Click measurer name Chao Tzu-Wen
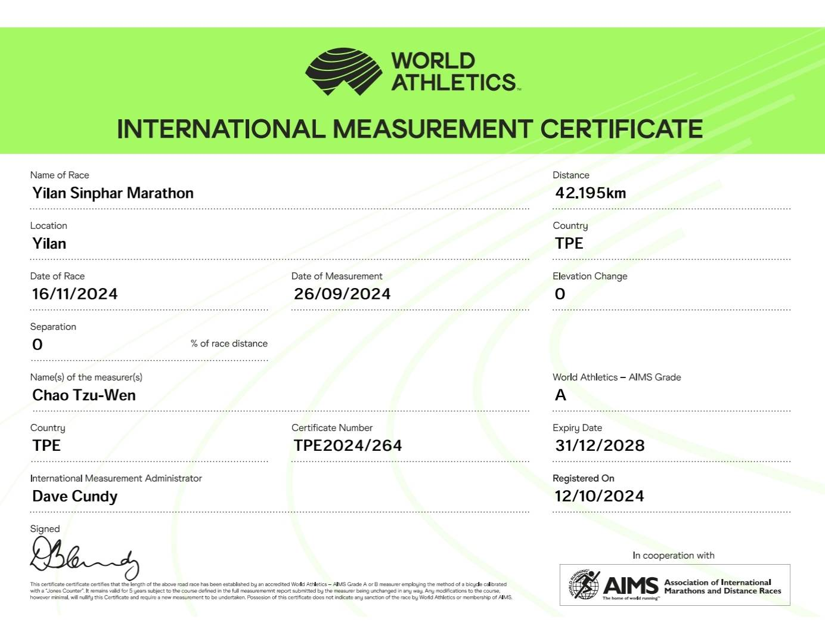This screenshot has width=825, height=644. [x=84, y=395]
